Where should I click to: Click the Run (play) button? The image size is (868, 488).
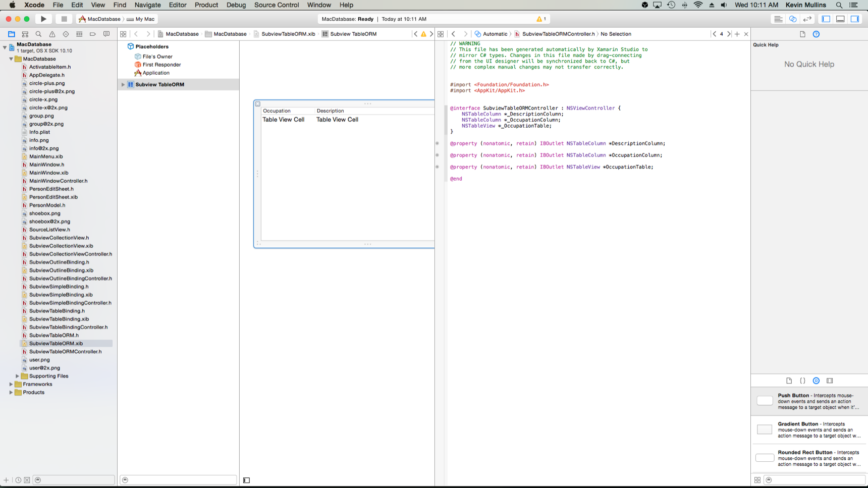point(43,19)
